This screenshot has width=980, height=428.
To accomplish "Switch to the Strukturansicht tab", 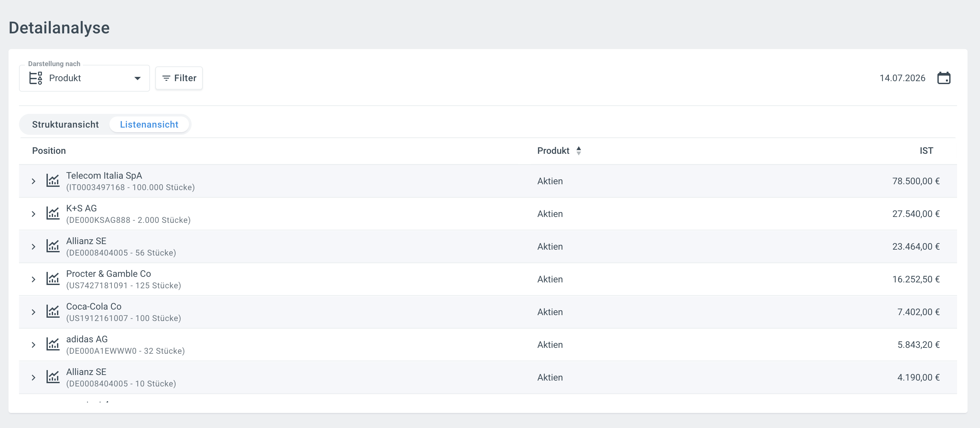I will point(66,124).
